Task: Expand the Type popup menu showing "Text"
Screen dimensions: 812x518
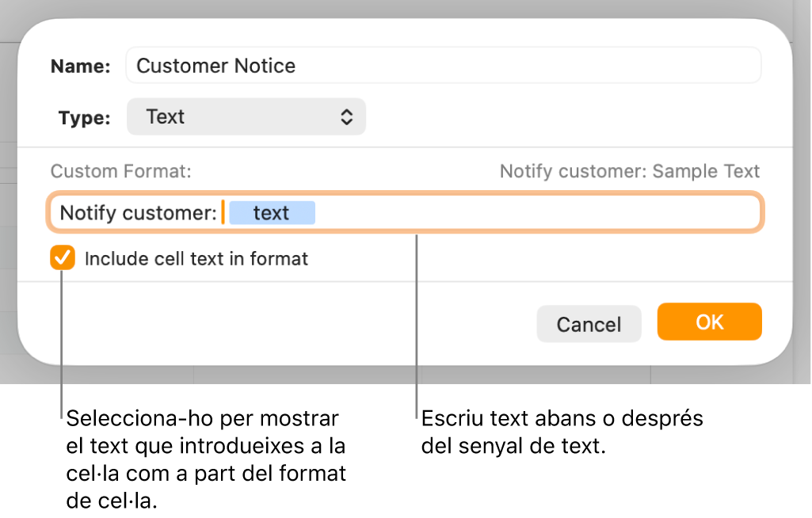Action: coord(246,116)
